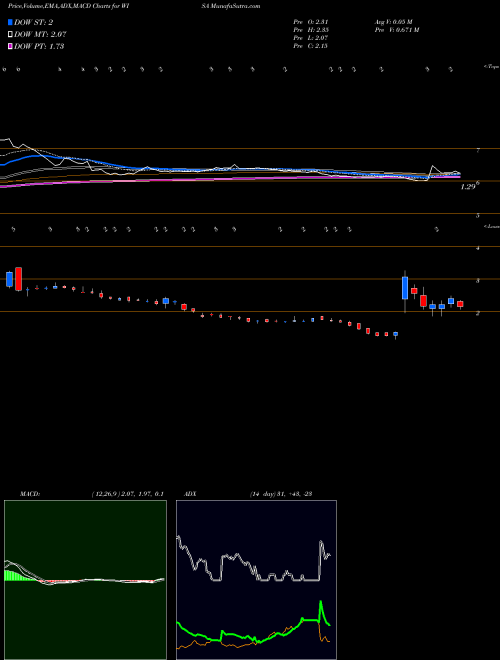The image size is (500, 660).
Task: Click the price axis label 3
Action: [478, 281]
